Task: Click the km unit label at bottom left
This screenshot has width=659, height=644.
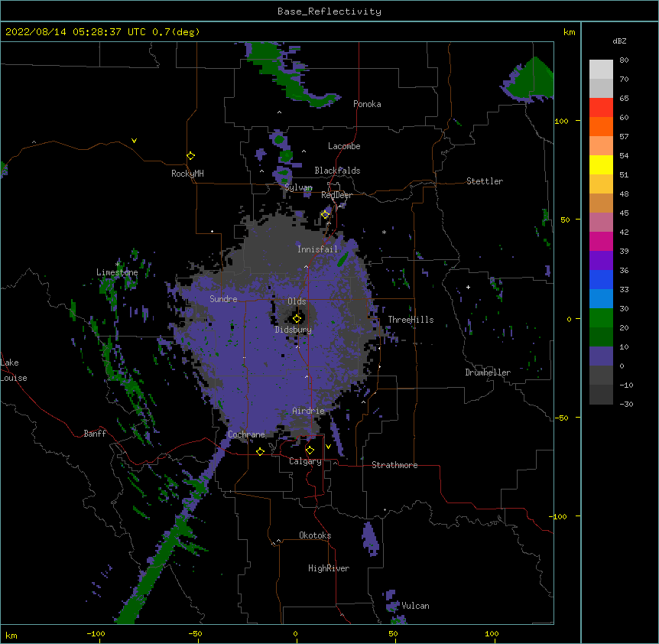Action: 11,635
